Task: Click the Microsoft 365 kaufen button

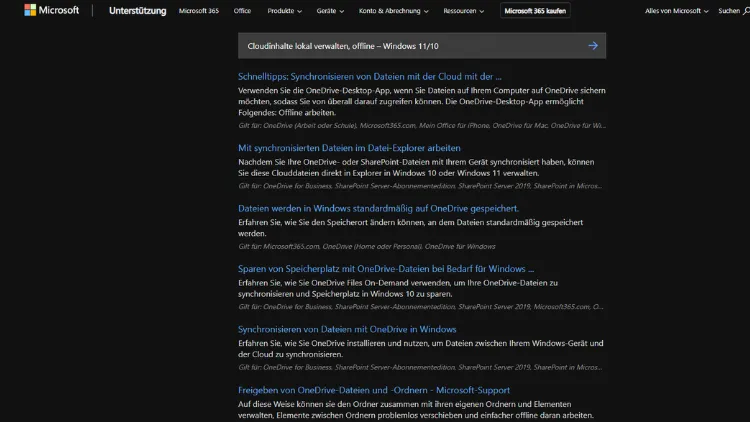Action: tap(535, 11)
